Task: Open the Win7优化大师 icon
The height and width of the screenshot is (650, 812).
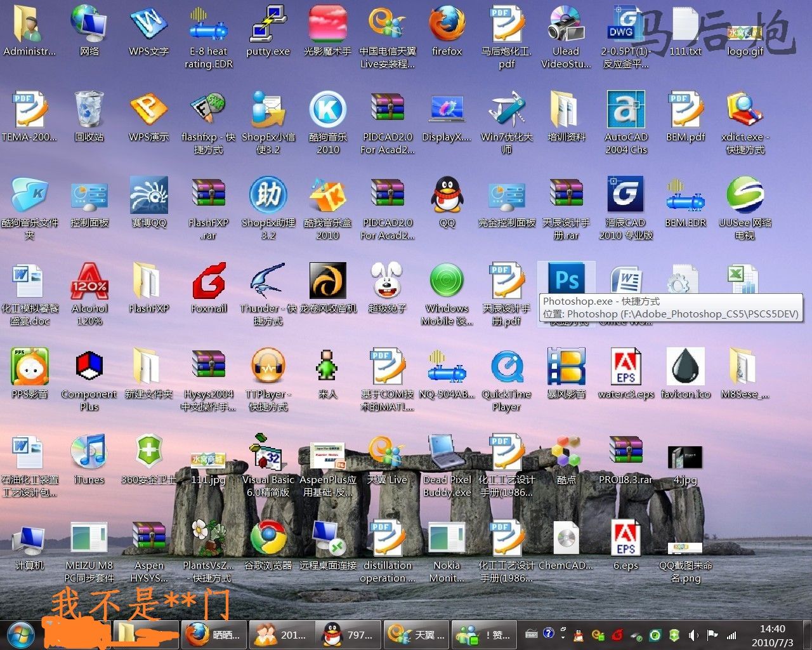Action: pos(507,109)
